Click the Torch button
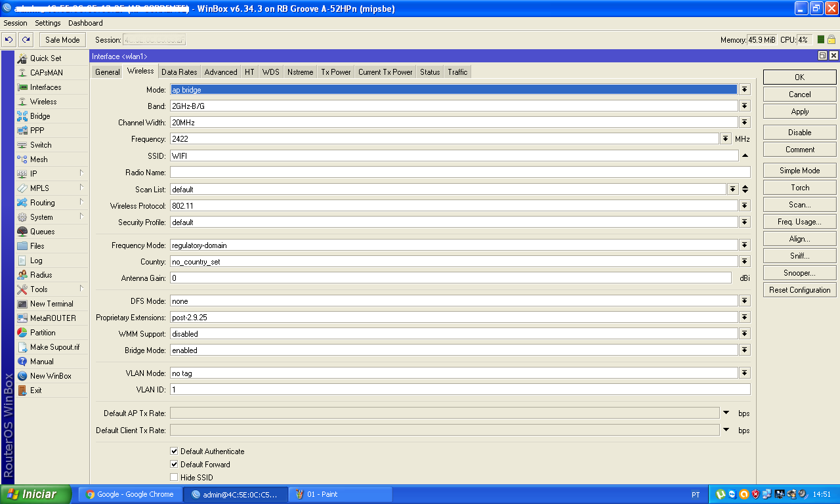The image size is (840, 504). click(x=799, y=188)
